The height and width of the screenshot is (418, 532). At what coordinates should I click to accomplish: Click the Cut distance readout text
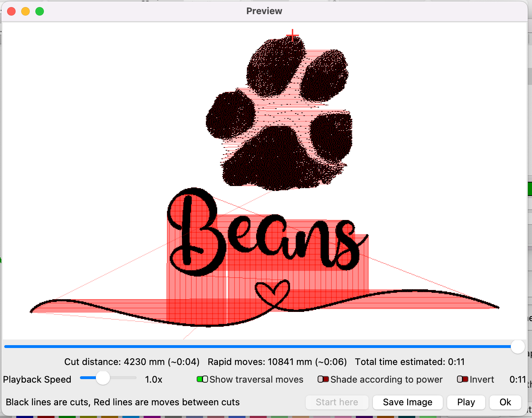click(132, 362)
